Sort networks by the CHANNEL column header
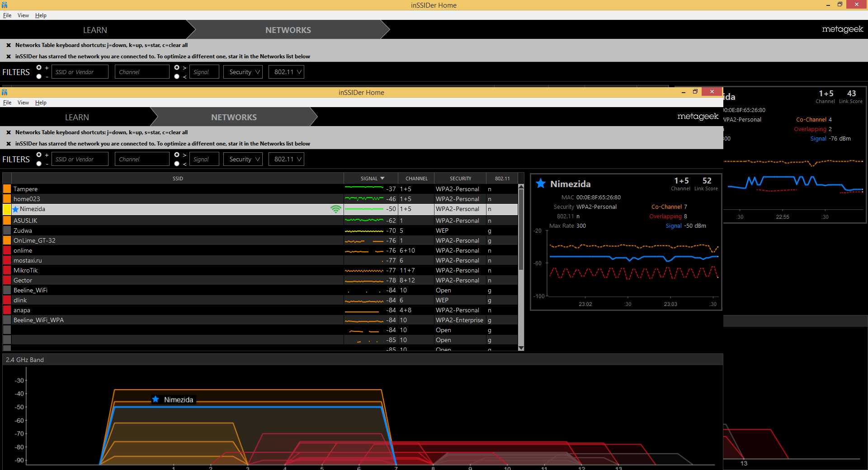This screenshot has height=470, width=868. 416,179
